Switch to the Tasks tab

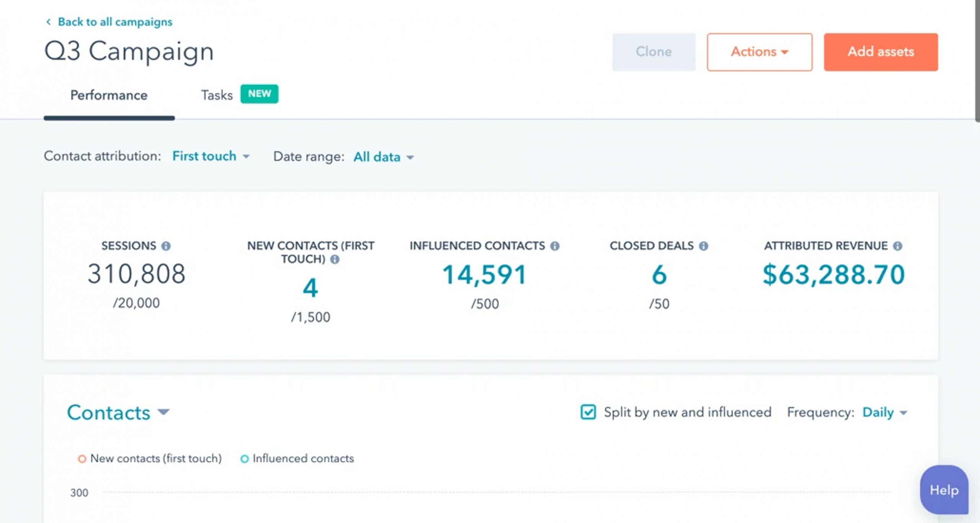(x=217, y=95)
